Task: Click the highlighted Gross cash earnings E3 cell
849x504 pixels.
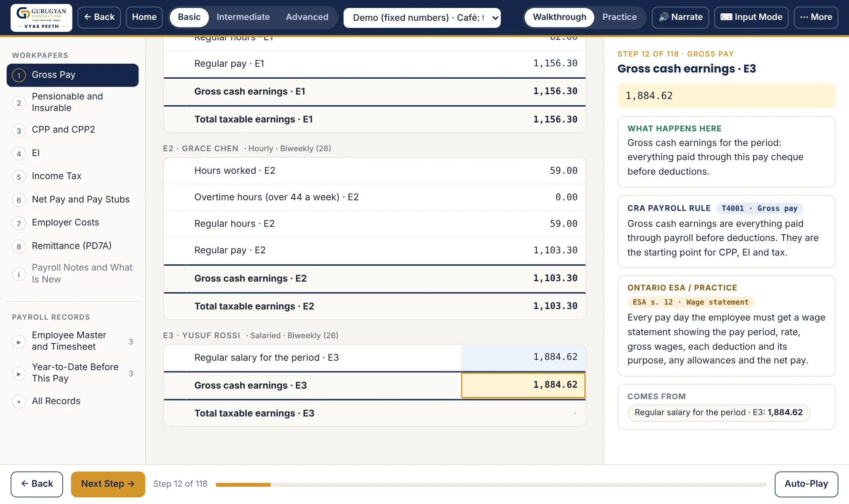Action: pos(523,386)
